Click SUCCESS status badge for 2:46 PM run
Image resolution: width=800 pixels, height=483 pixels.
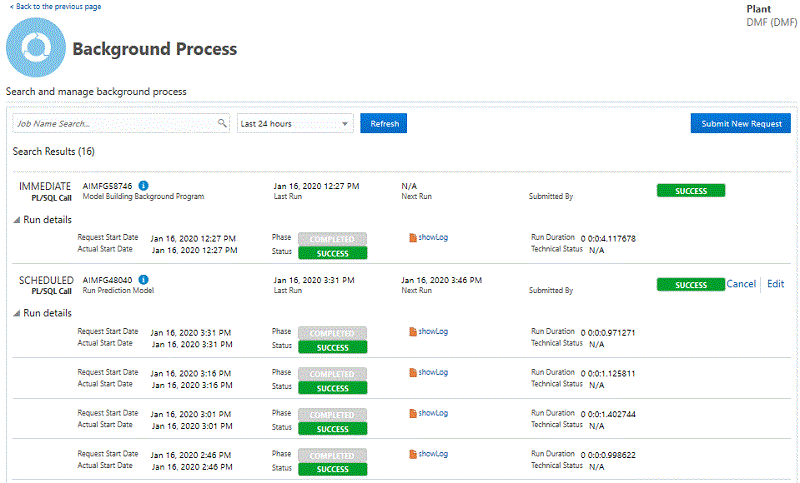pos(332,469)
